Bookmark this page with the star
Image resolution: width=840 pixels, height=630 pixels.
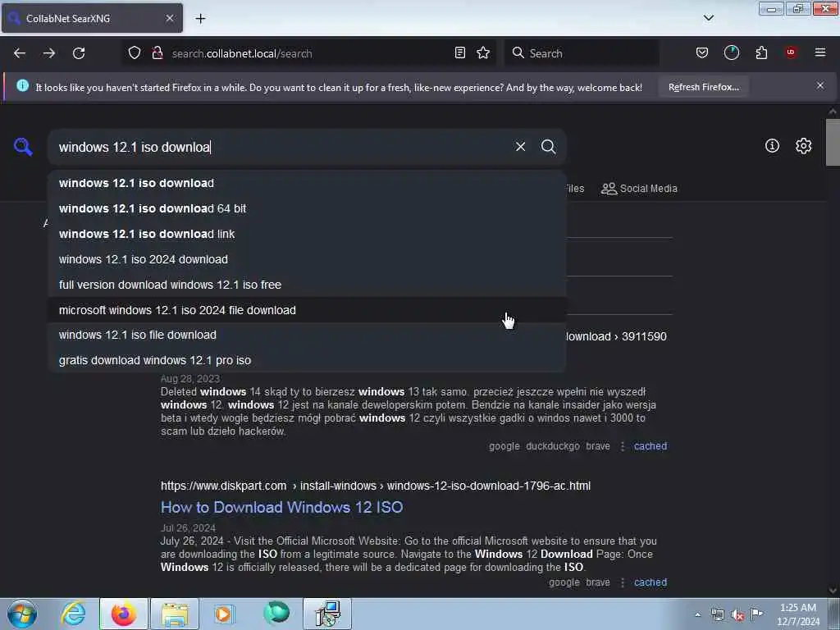pyautogui.click(x=483, y=53)
